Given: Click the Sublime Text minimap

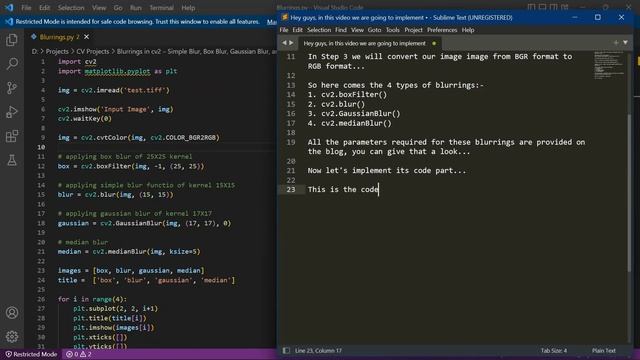Looking at the screenshot, I should coord(609,65).
